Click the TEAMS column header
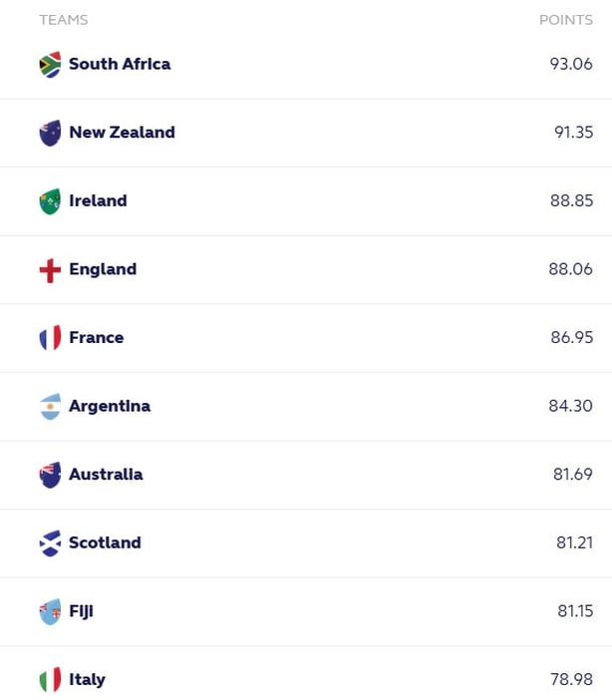The image size is (612, 700). coord(64,20)
